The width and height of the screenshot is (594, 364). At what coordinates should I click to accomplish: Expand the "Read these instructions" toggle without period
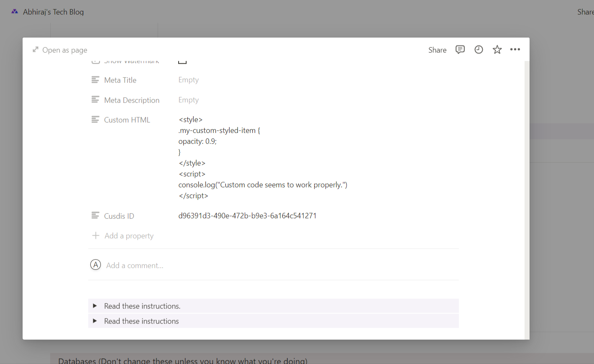[95, 321]
